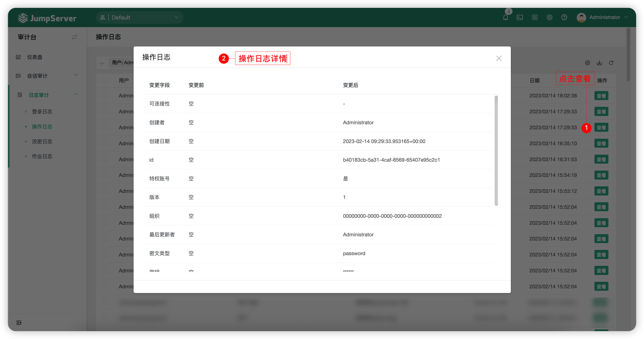This screenshot has width=644, height=339.
Task: Click 查看 for the 15:54:19 row
Action: (601, 175)
